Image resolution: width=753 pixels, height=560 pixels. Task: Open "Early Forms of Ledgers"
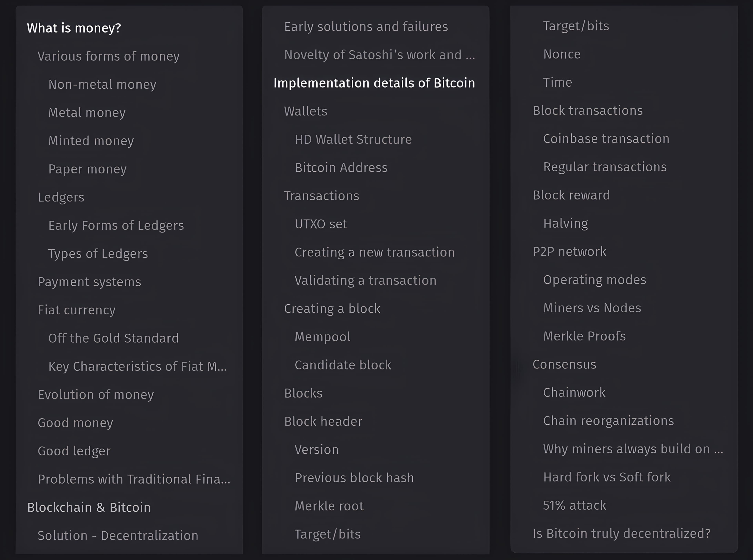[116, 225]
